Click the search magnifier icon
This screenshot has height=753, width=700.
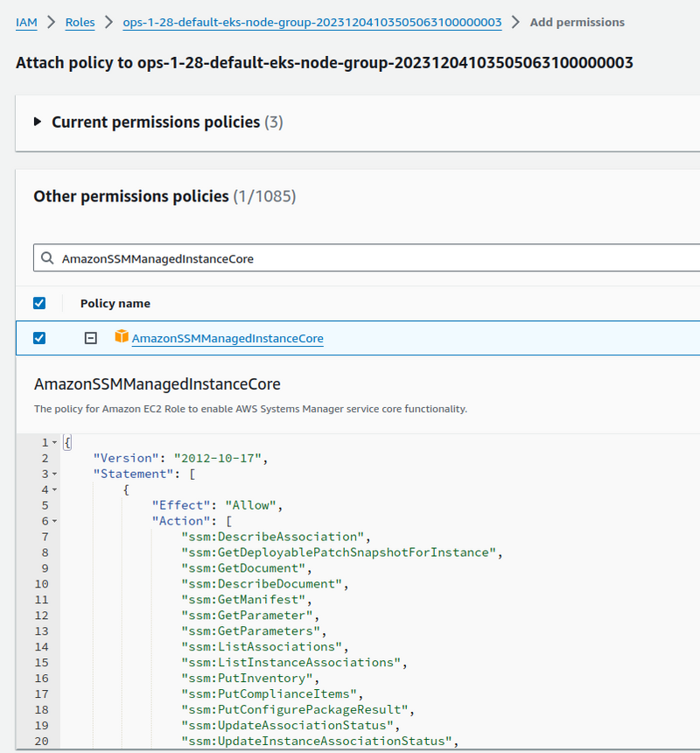coord(47,258)
